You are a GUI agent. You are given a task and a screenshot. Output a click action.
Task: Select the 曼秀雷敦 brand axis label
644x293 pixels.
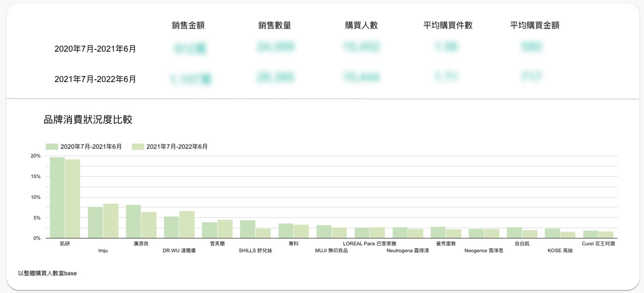(x=446, y=243)
